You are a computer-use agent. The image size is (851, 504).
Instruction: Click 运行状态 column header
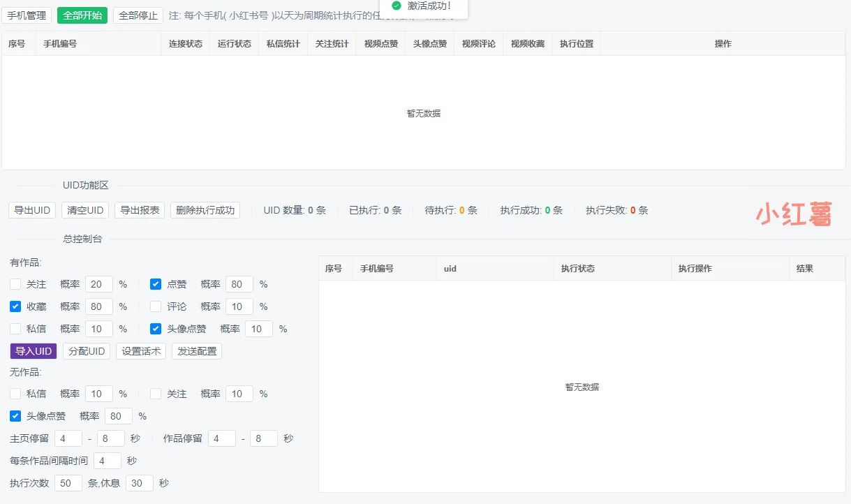235,43
